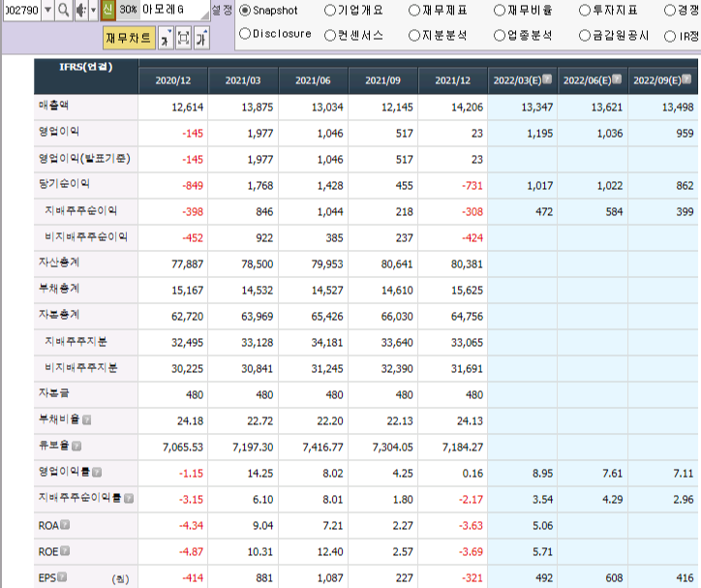This screenshot has width=701, height=588.
Task: Increase font size with large 가 icon
Action: pyautogui.click(x=201, y=39)
